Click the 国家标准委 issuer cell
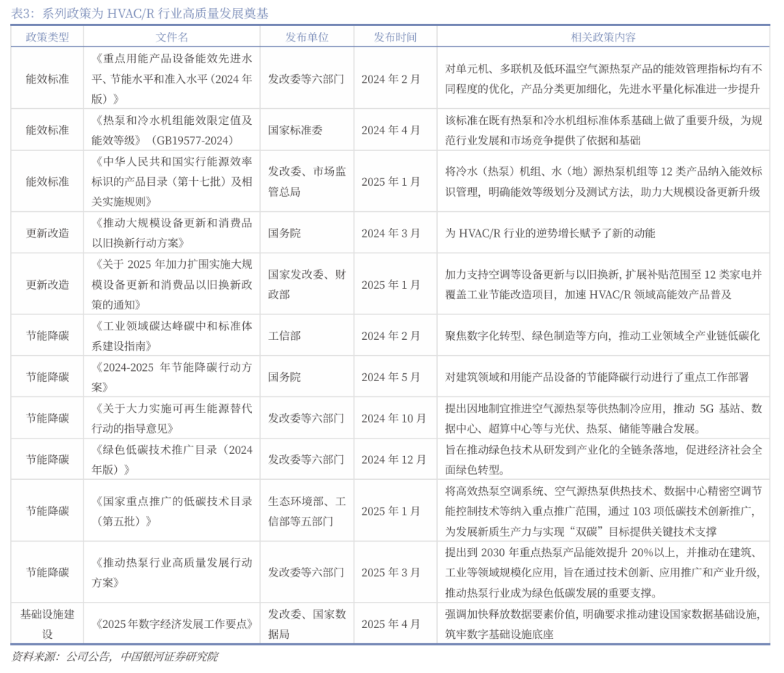 point(295,130)
